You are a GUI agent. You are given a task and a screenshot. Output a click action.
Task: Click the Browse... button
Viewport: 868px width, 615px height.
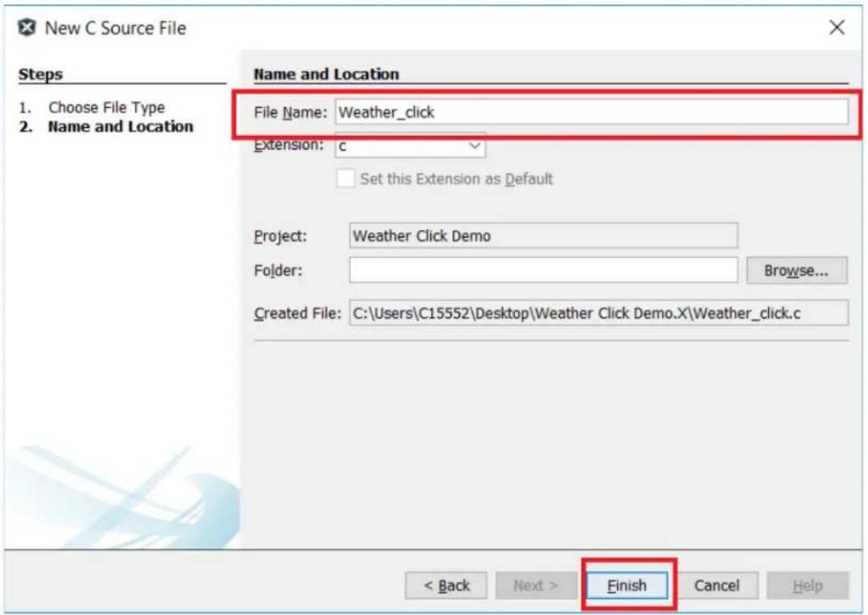796,270
